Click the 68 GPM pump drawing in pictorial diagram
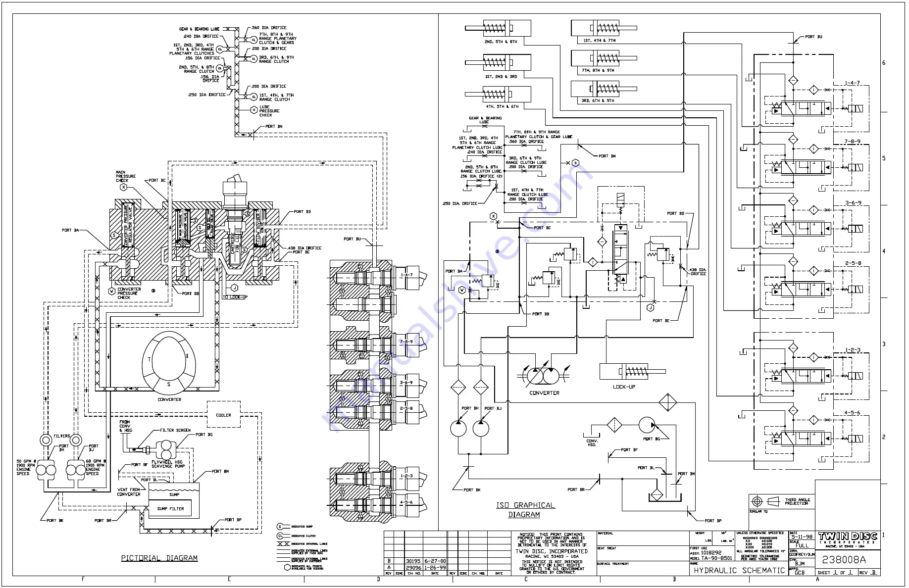 (x=76, y=469)
